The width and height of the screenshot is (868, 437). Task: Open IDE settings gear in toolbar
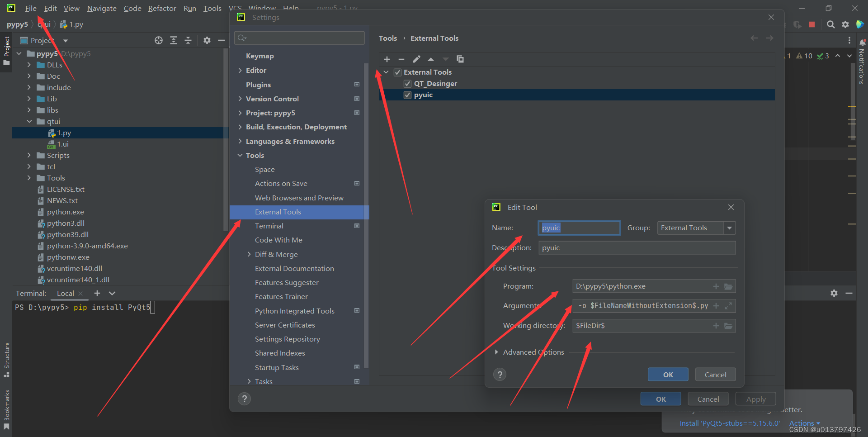845,24
